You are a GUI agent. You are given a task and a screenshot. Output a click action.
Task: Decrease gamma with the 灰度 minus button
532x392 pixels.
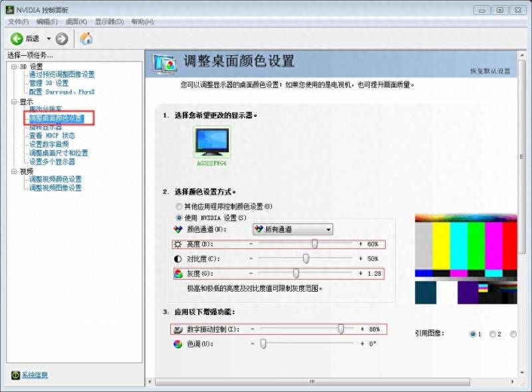click(251, 273)
